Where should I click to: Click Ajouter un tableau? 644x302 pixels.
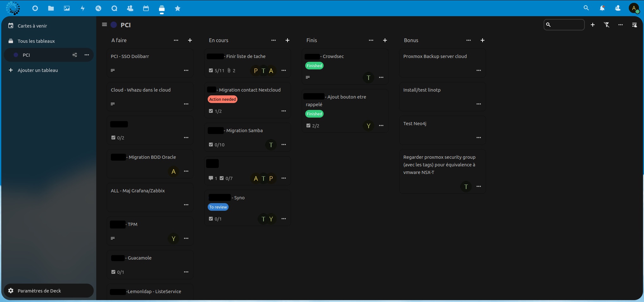click(49, 70)
